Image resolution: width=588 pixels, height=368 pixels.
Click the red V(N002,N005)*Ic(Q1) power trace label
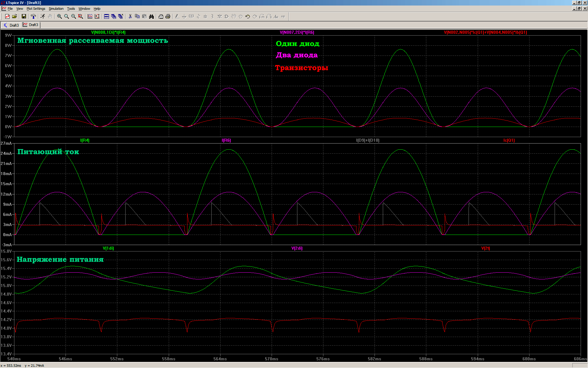485,32
